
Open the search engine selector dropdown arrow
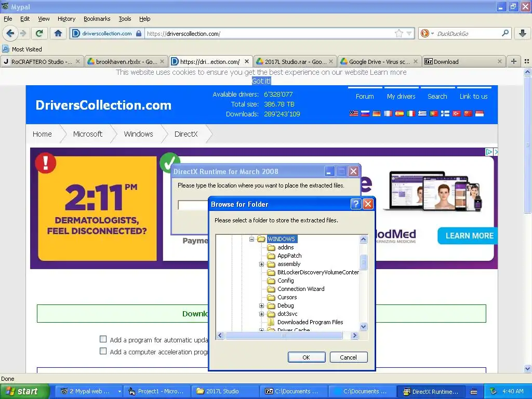(x=432, y=33)
